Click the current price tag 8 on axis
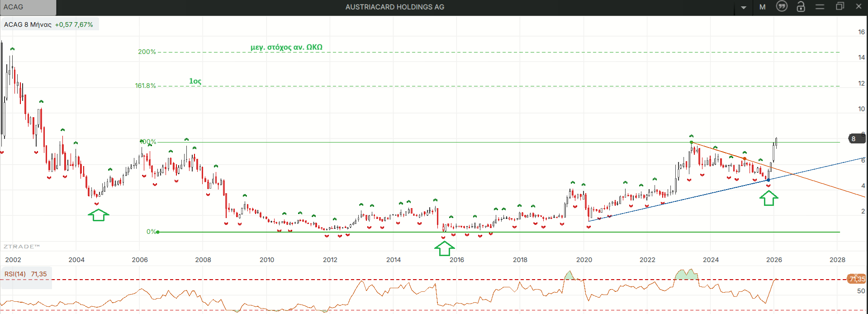Screen dimensions: 868x314 (854, 139)
